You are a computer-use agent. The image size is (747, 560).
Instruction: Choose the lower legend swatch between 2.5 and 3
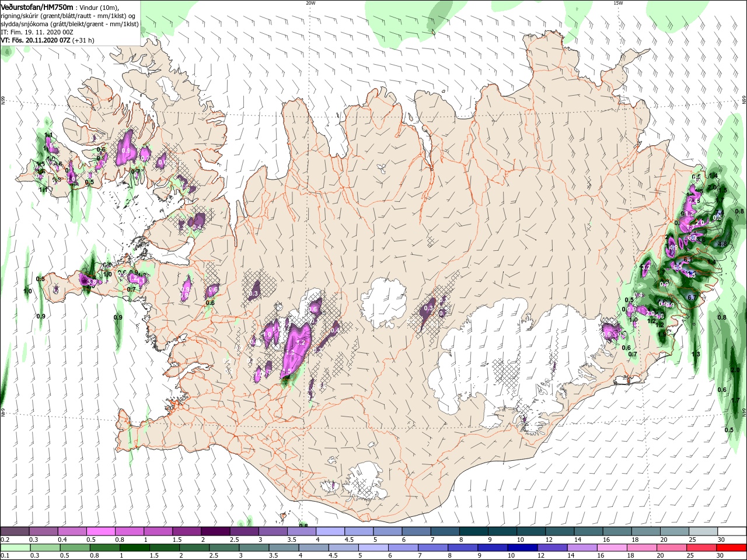(x=224, y=548)
